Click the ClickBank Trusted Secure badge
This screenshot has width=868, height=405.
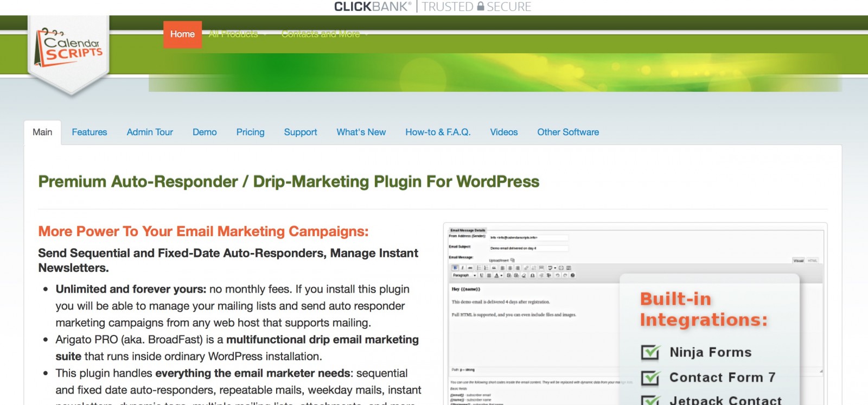[433, 7]
